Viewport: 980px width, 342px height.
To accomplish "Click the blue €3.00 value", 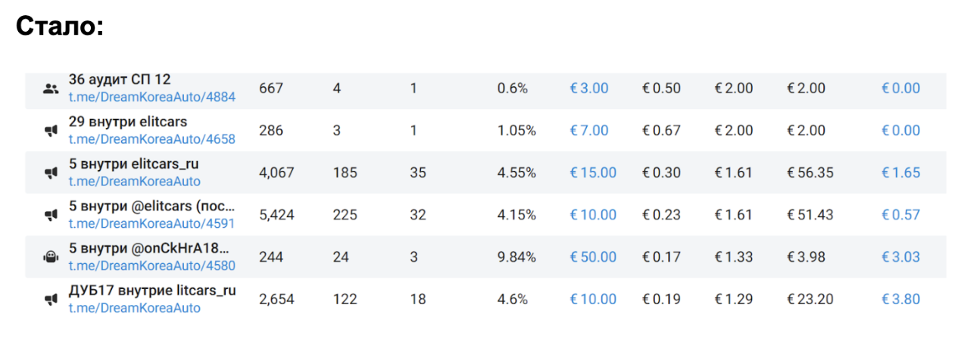I will (588, 89).
